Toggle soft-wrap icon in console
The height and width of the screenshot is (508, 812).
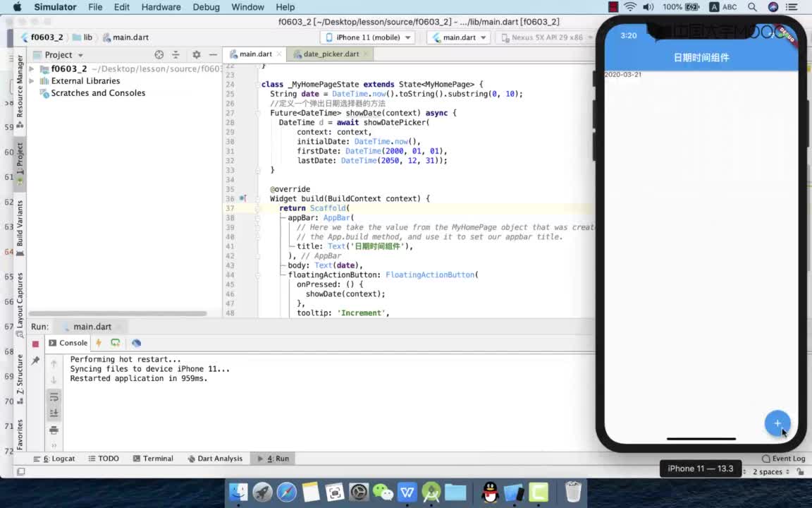(54, 397)
